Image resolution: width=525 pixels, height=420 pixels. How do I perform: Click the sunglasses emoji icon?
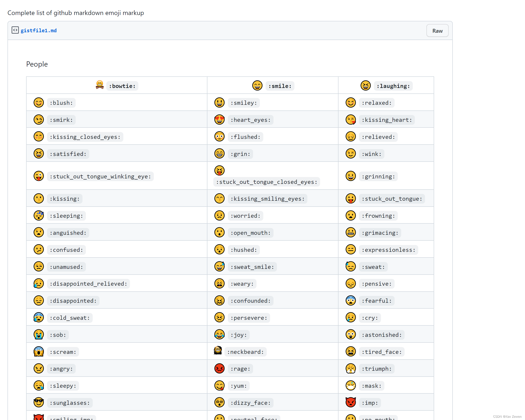tap(38, 402)
